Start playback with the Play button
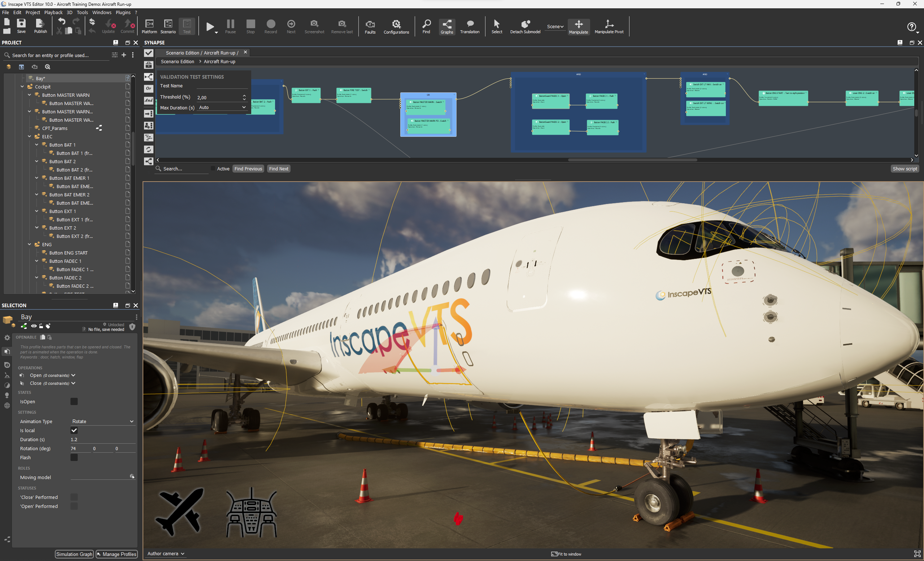Screen dimensions: 924x561 pyautogui.click(x=210, y=27)
